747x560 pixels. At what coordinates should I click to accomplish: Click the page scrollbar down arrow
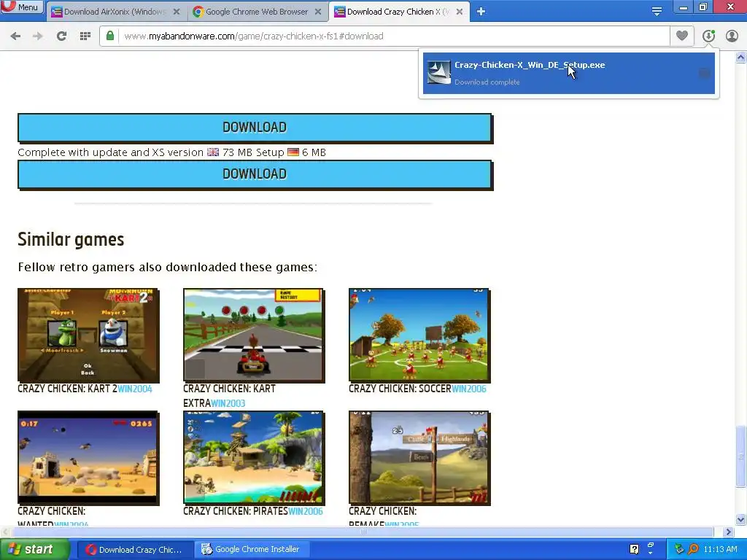[x=740, y=519]
